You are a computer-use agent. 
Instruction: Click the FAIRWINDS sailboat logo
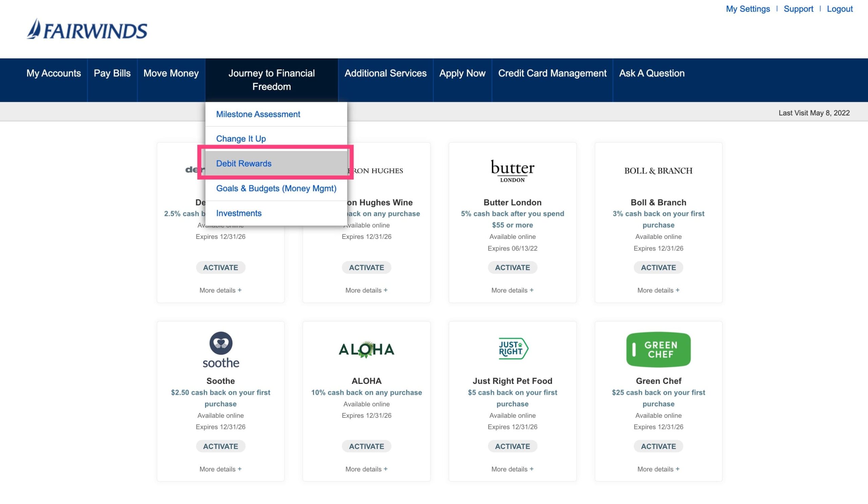pos(87,30)
